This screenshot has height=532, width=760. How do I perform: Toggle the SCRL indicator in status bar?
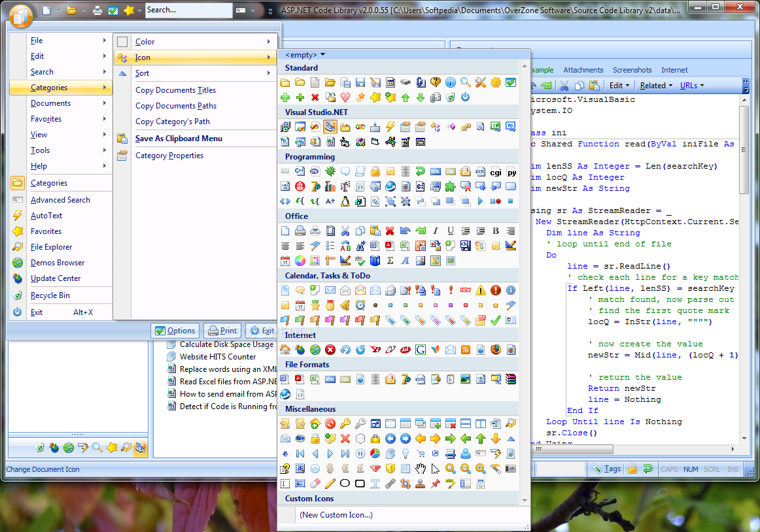712,469
